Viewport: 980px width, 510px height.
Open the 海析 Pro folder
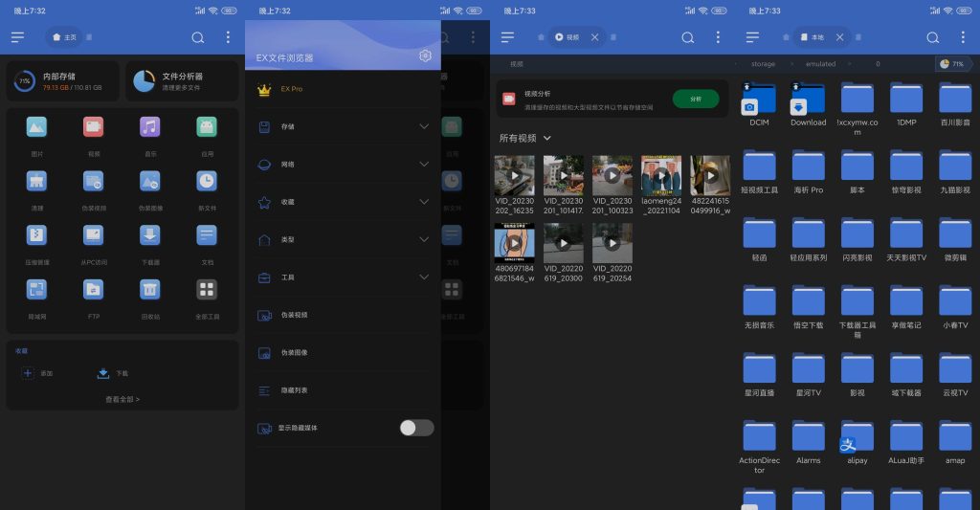(x=808, y=166)
